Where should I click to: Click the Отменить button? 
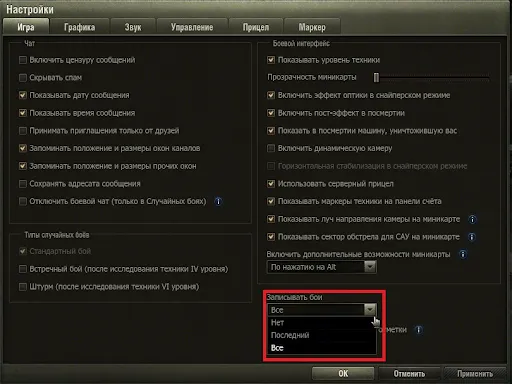(x=409, y=374)
